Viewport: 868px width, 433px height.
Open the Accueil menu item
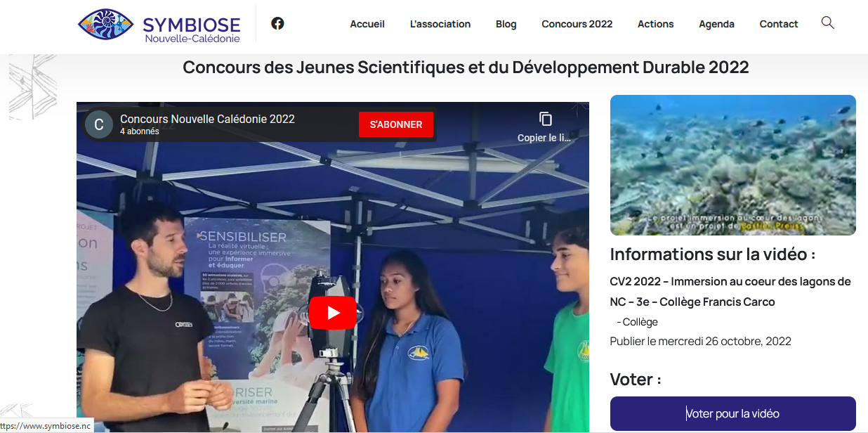pos(367,24)
